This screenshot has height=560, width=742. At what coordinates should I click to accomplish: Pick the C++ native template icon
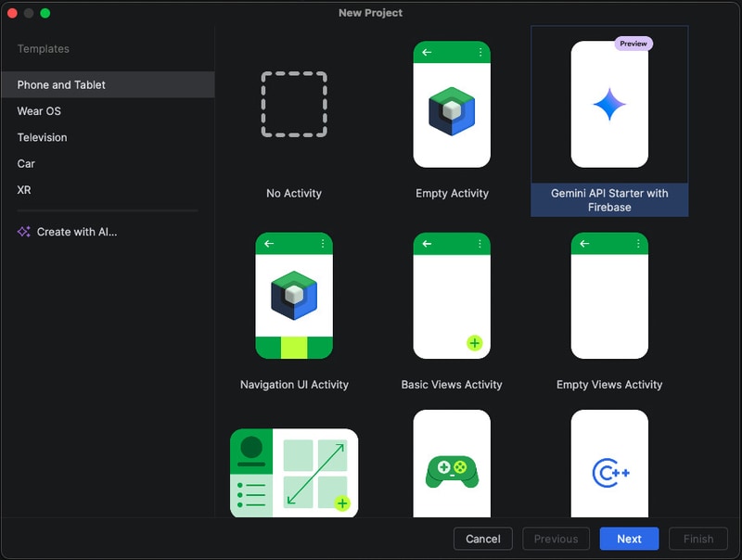609,472
